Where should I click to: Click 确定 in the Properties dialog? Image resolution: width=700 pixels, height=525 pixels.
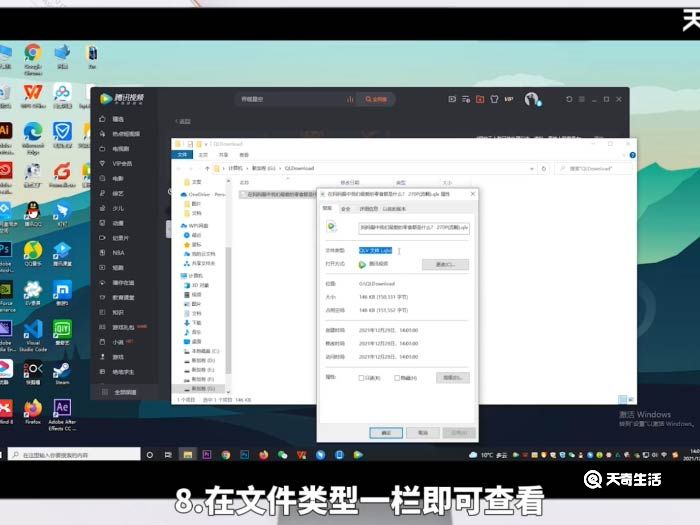[x=386, y=433]
